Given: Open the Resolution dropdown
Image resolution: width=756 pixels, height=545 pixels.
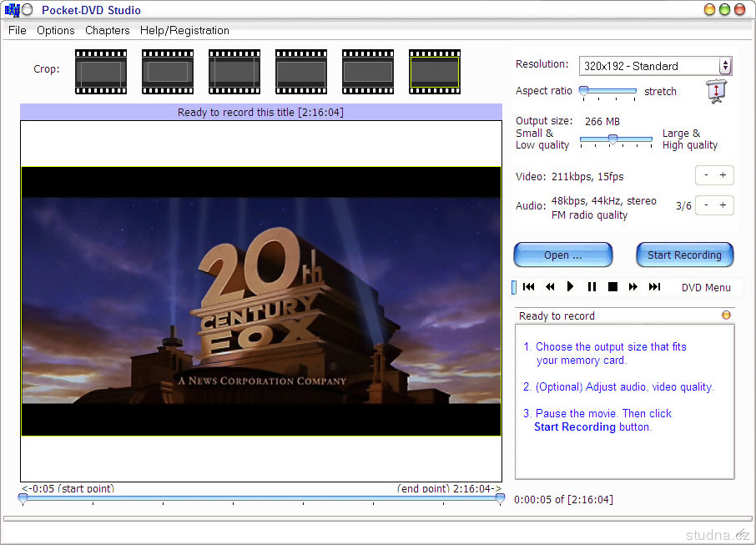Looking at the screenshot, I should (655, 66).
